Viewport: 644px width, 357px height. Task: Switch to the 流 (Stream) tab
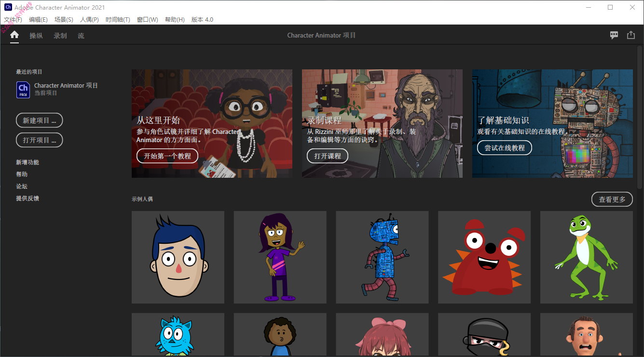[x=81, y=36]
